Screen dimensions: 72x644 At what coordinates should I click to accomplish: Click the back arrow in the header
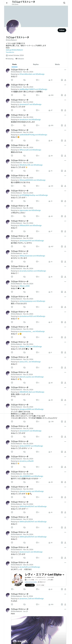(7, 3)
